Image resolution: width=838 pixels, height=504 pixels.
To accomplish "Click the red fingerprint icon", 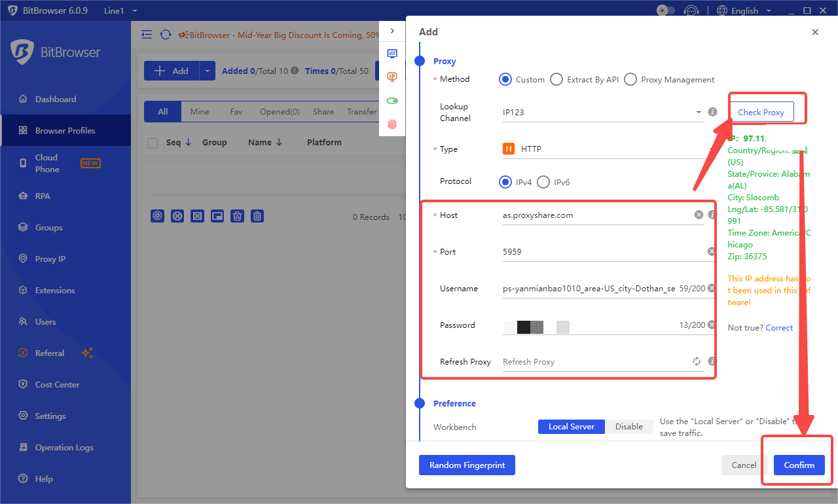I will [392, 123].
